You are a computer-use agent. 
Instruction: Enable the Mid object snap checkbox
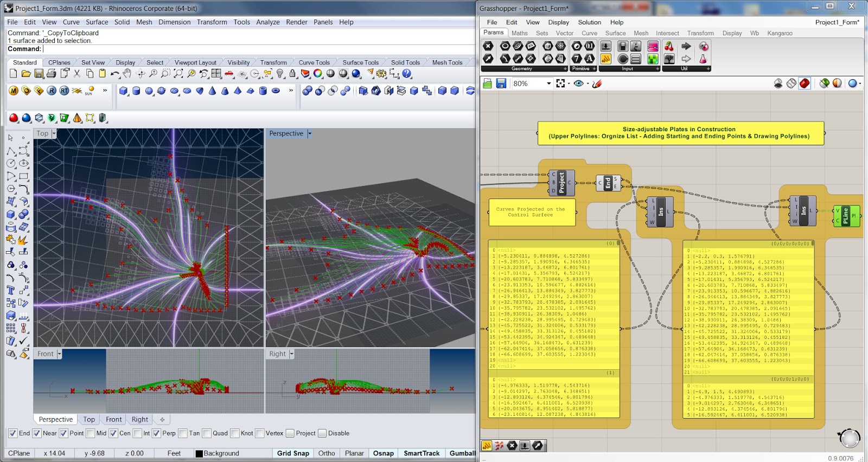click(91, 433)
